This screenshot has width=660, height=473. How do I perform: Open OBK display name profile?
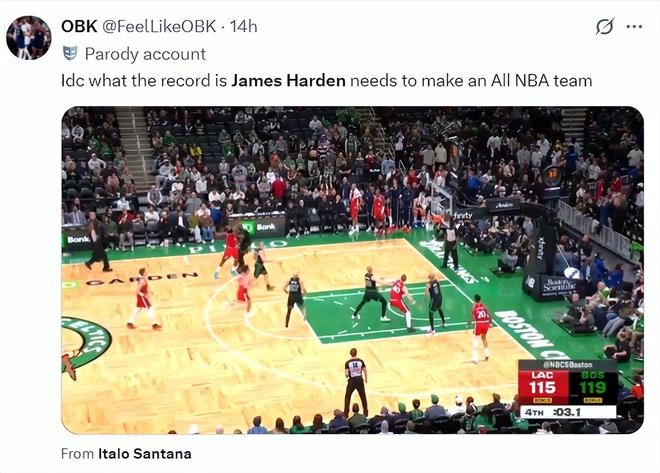(80, 27)
